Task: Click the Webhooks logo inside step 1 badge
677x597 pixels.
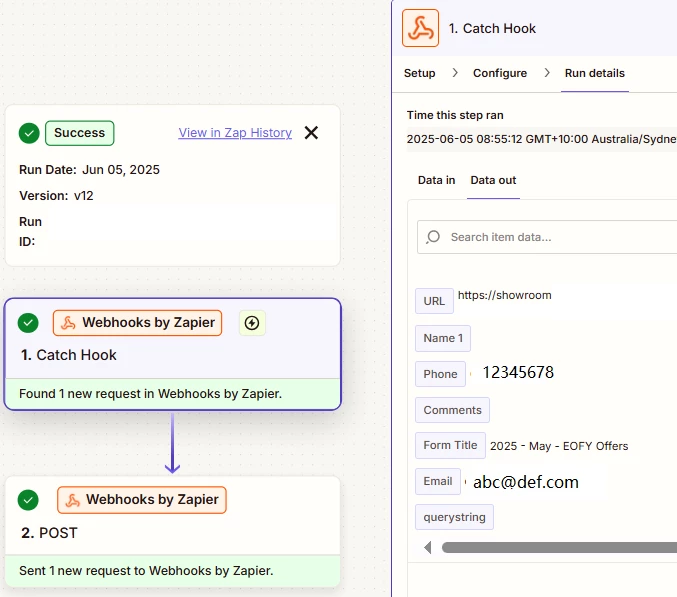Action: pyautogui.click(x=68, y=323)
